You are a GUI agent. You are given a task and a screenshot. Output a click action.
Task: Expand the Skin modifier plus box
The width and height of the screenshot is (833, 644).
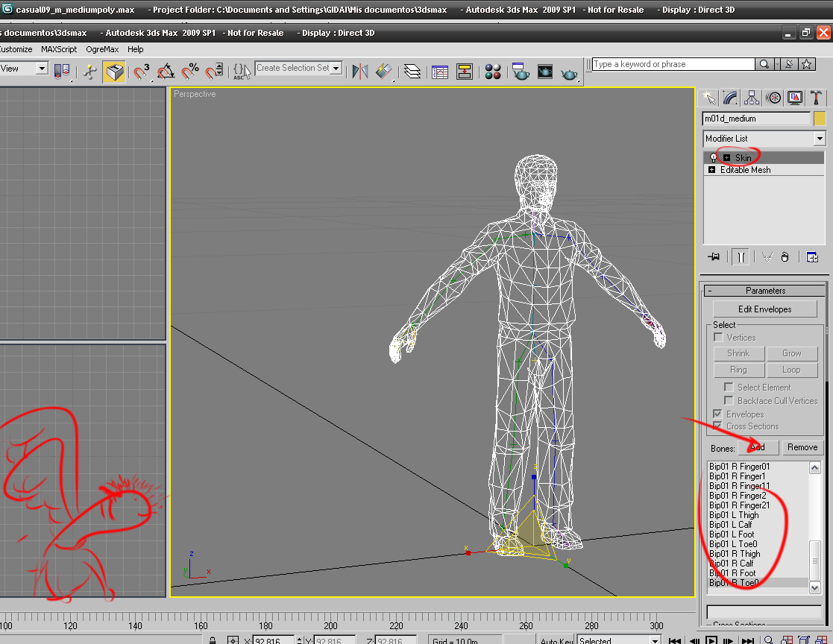click(727, 158)
